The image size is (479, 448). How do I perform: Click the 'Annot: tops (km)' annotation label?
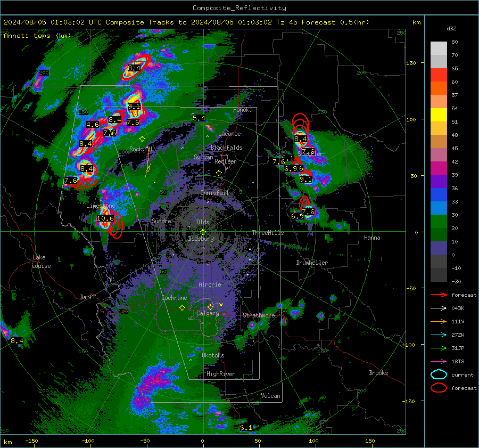(x=37, y=36)
